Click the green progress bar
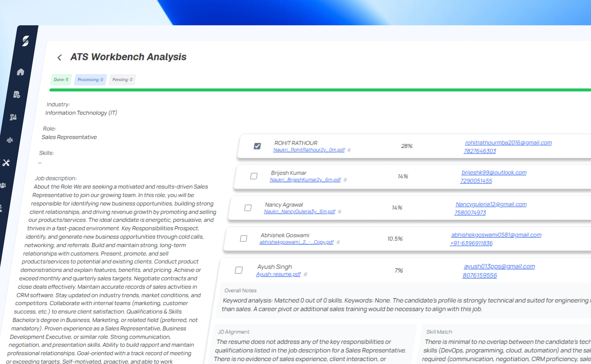Viewport: 591px width, 364px height. click(313, 90)
